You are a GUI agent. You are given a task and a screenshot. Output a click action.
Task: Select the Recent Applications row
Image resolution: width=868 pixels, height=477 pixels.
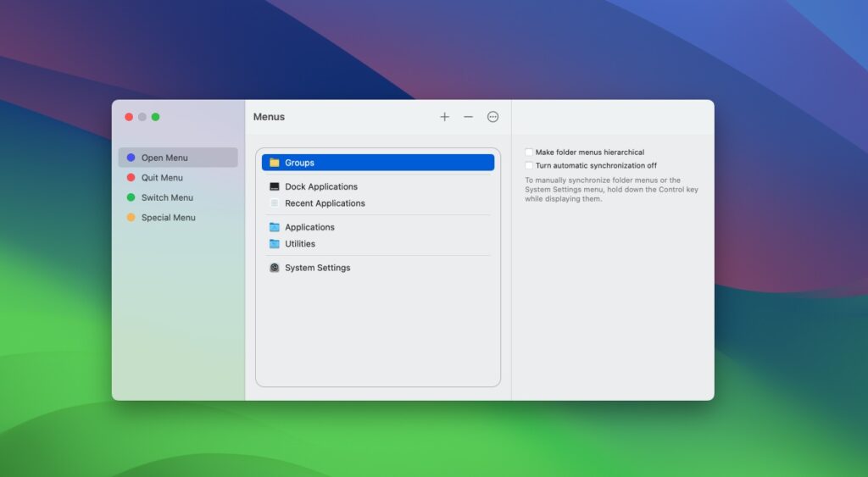[x=378, y=203]
